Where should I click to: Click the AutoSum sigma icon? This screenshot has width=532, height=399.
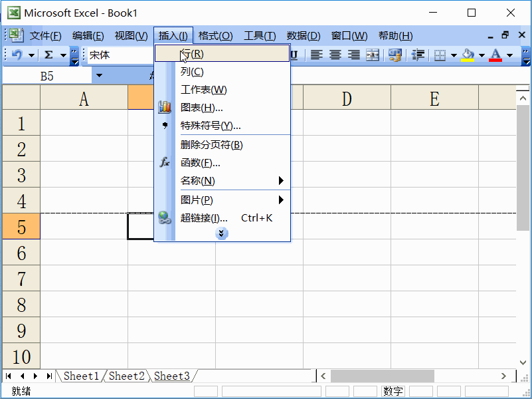click(x=49, y=55)
